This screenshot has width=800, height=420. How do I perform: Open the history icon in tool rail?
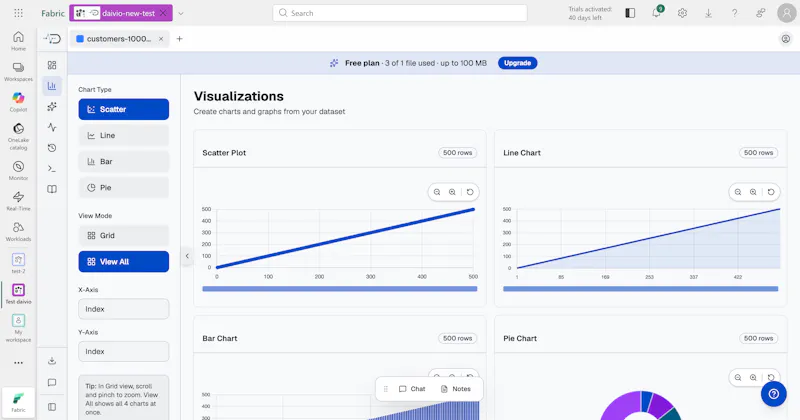[52, 148]
